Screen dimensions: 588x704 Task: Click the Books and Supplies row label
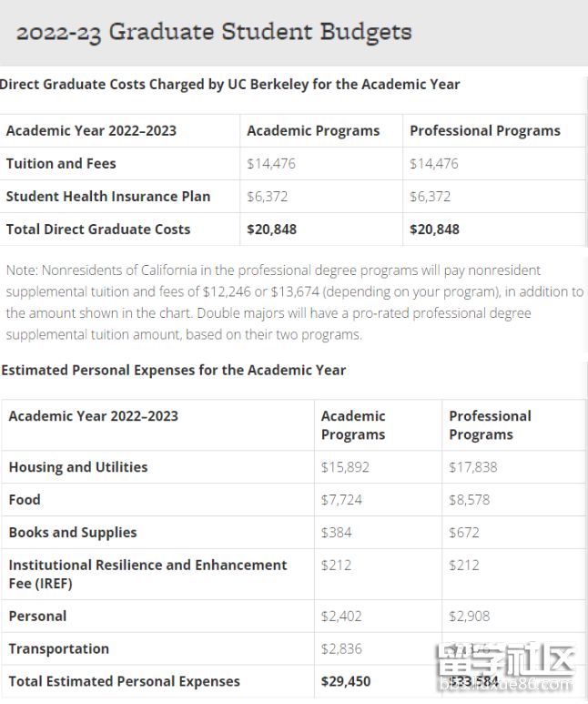point(73,533)
